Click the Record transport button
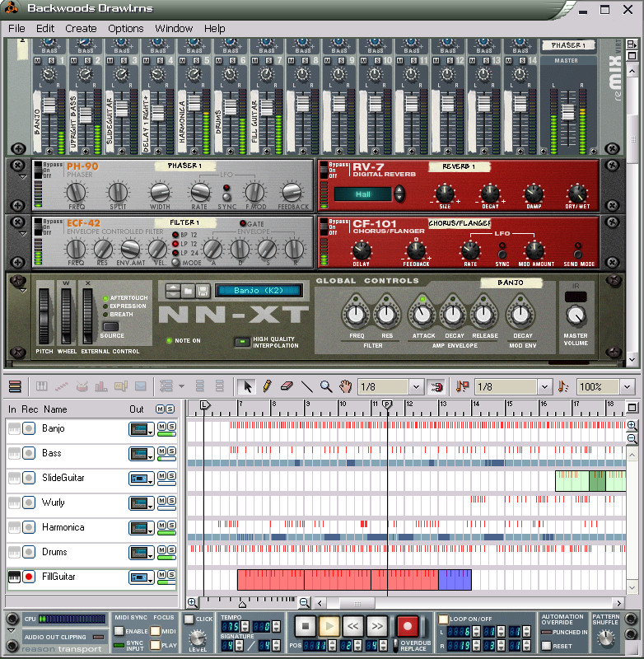This screenshot has width=644, height=659. [x=407, y=627]
